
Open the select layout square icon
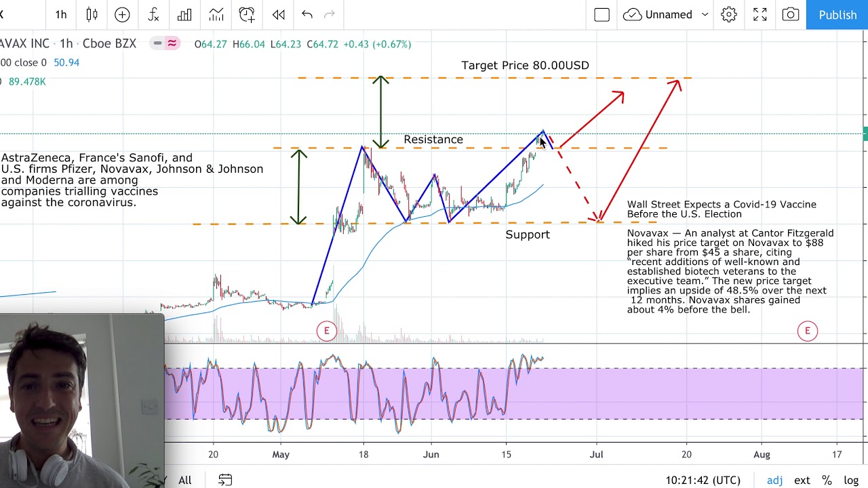(x=601, y=14)
